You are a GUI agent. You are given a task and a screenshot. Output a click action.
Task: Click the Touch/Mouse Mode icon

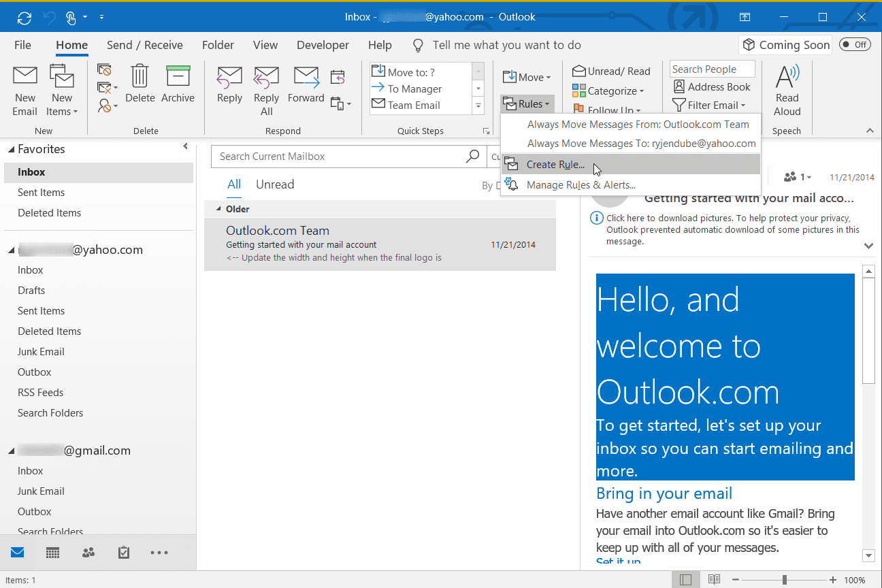72,17
